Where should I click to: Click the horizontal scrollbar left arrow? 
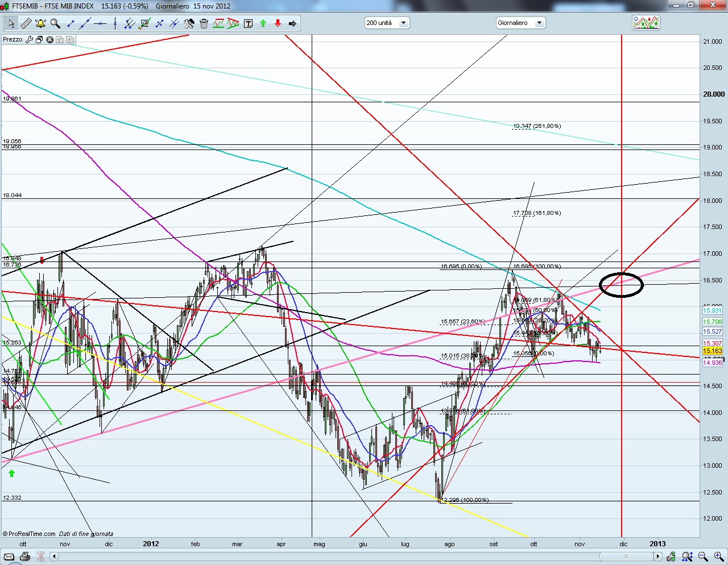[x=54, y=556]
